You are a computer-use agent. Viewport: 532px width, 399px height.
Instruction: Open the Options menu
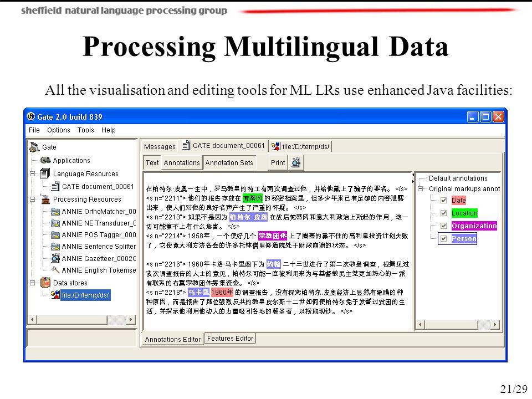click(x=59, y=130)
